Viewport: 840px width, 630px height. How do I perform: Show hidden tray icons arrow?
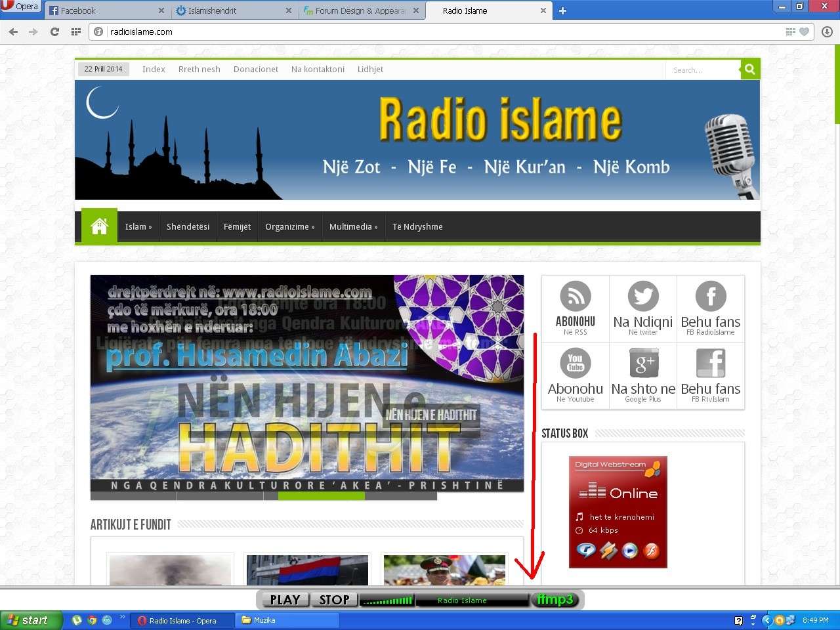click(x=766, y=620)
